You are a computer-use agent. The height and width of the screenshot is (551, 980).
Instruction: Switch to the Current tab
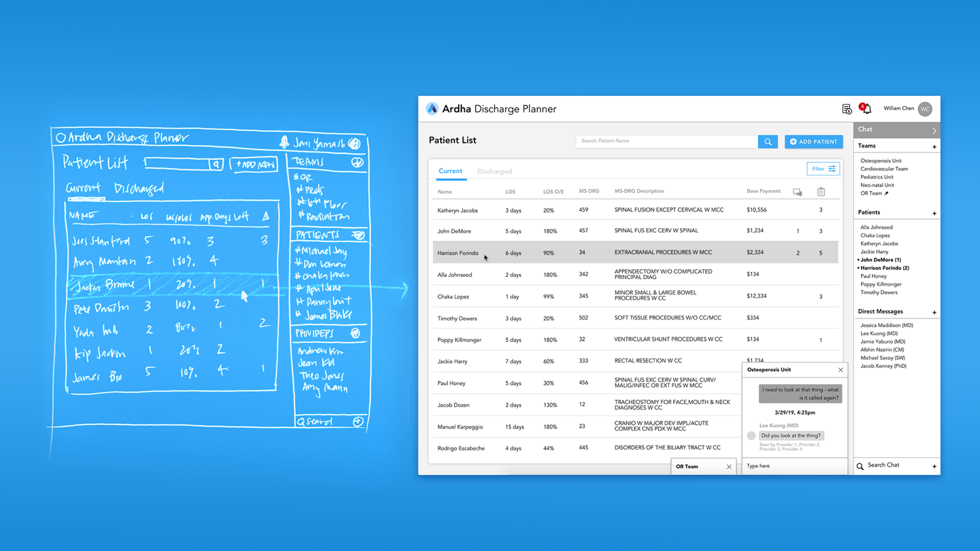[450, 171]
